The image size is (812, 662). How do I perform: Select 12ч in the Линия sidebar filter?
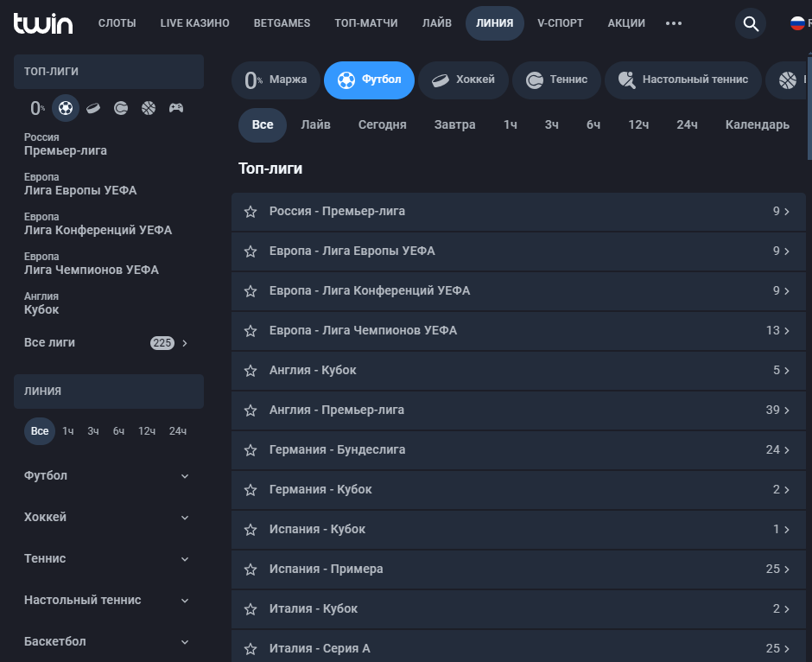(x=147, y=431)
